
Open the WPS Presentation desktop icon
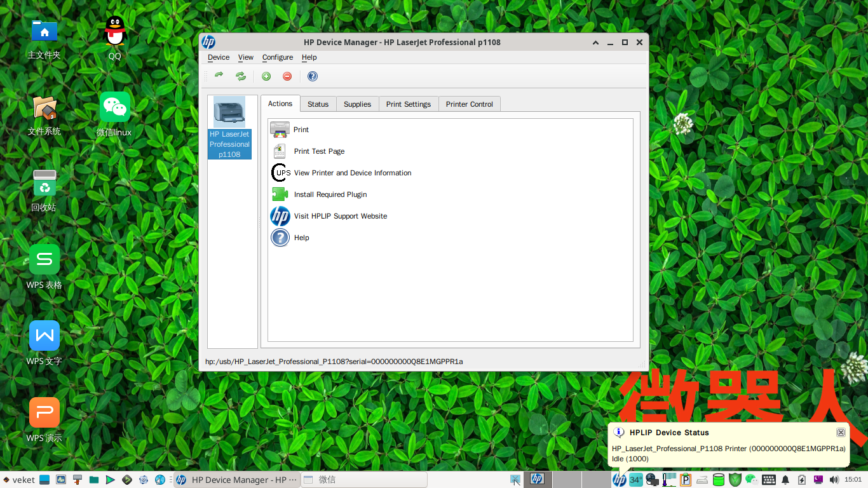point(44,420)
